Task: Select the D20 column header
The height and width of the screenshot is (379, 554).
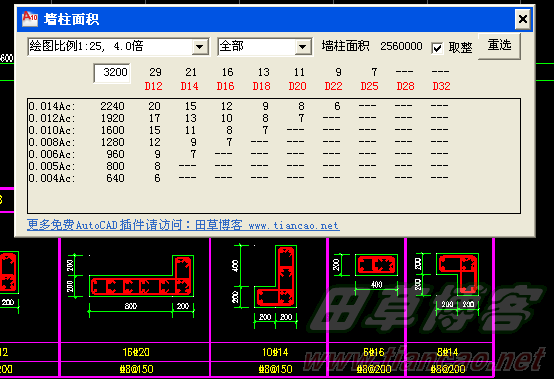Action: (x=297, y=86)
